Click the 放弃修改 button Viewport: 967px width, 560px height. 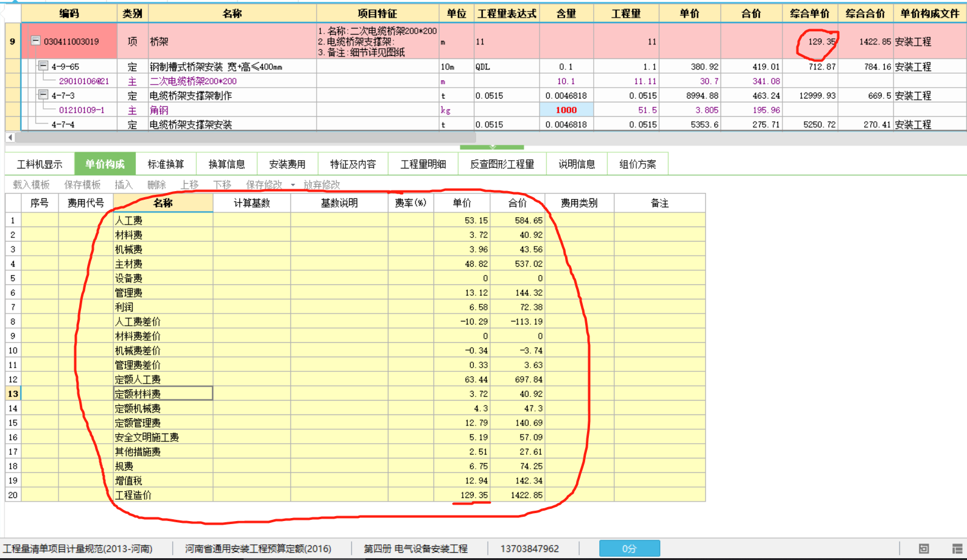322,184
